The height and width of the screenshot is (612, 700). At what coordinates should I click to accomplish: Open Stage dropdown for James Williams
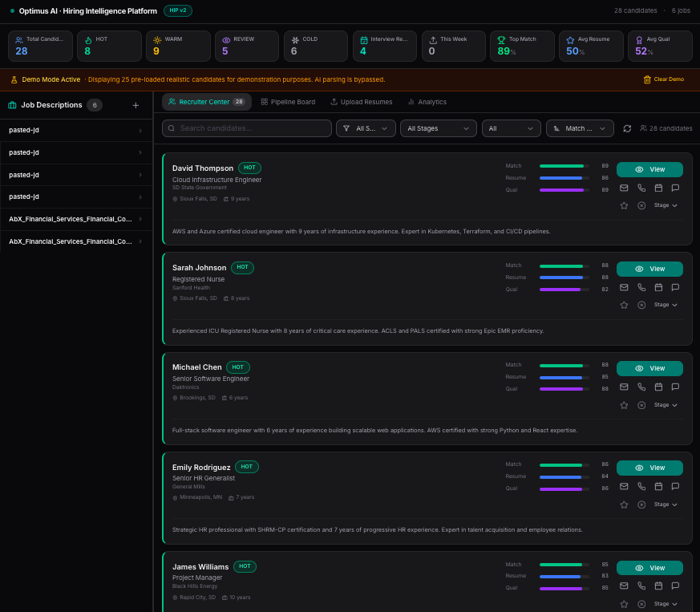pyautogui.click(x=666, y=604)
